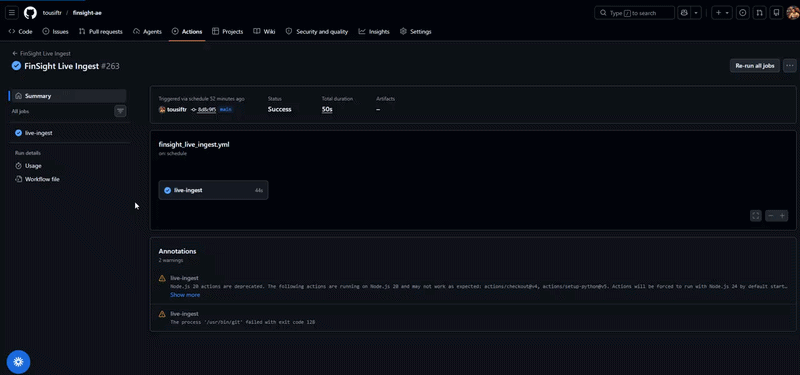Click warning icon of Node.js deprecation annotation
The height and width of the screenshot is (375, 800).
(x=162, y=278)
